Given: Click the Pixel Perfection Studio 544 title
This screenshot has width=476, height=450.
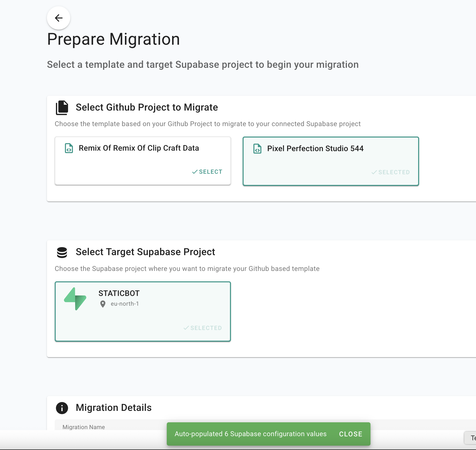Looking at the screenshot, I should (315, 148).
